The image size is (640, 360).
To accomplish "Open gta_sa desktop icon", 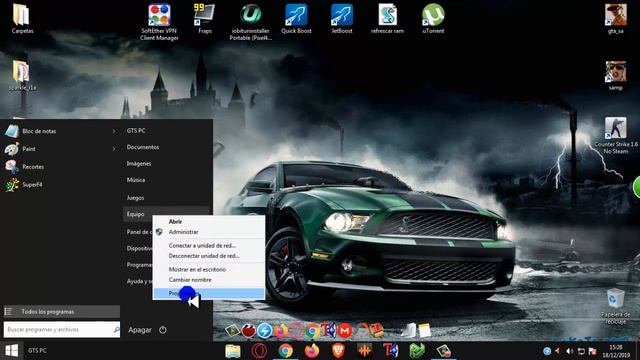I will pos(616,18).
